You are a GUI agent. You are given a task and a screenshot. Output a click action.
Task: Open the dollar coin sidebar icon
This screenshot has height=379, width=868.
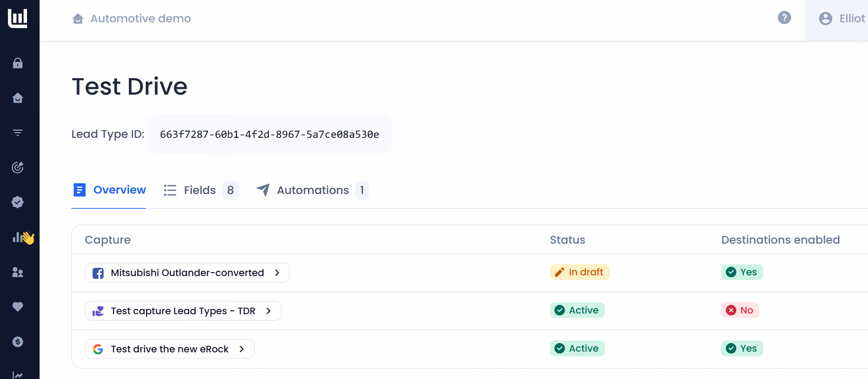coord(18,342)
